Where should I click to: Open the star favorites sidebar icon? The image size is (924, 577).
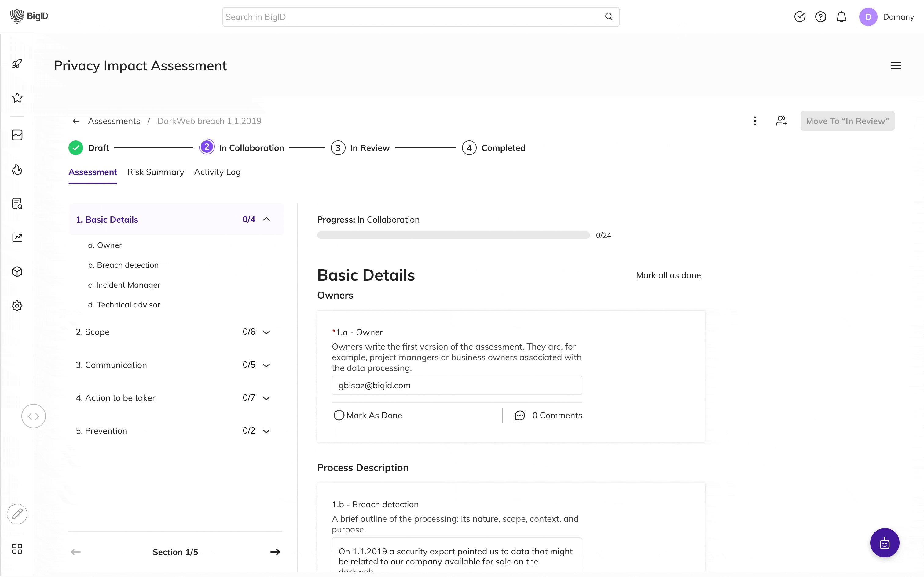coord(17,98)
